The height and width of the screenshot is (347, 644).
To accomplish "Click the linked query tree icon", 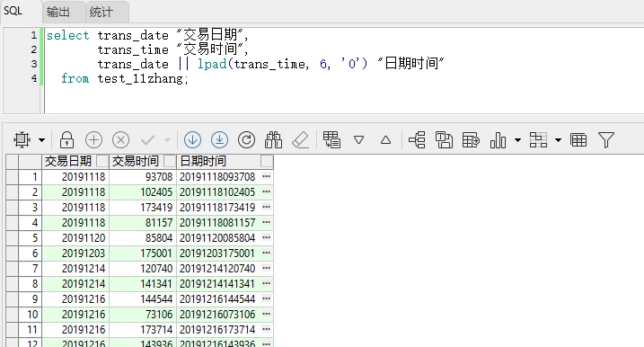I will point(417,139).
